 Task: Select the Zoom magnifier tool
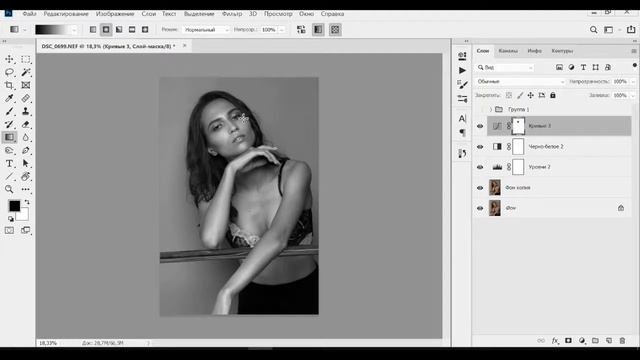pyautogui.click(x=9, y=189)
